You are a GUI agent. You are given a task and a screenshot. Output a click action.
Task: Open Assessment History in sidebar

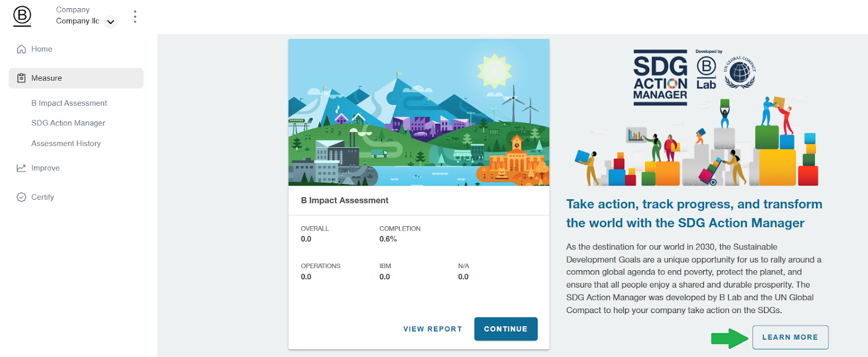click(66, 143)
